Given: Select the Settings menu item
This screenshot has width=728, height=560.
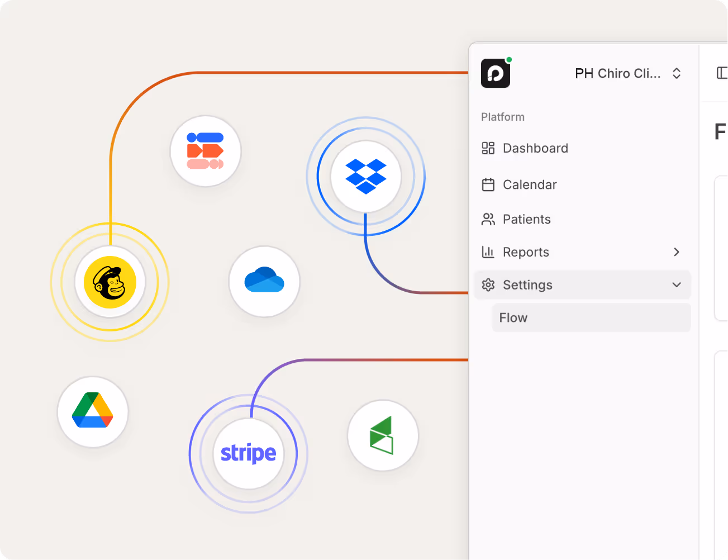Looking at the screenshot, I should 582,285.
